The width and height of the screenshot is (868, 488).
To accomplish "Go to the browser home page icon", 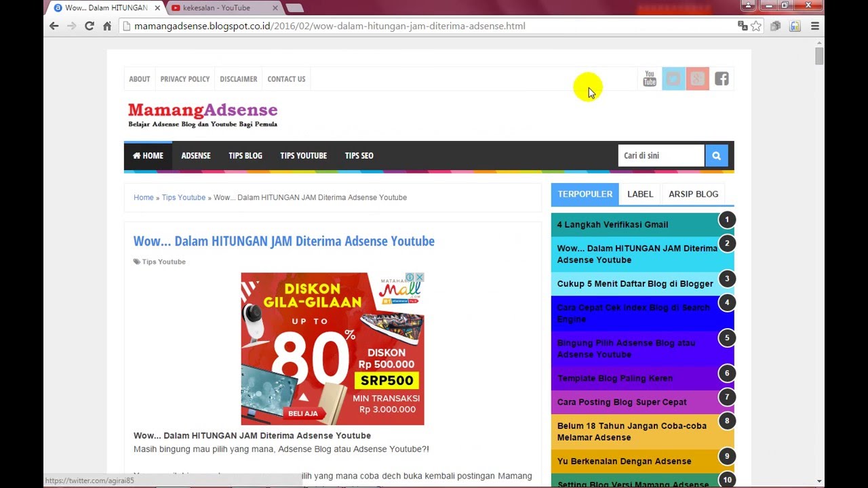I will 107,26.
